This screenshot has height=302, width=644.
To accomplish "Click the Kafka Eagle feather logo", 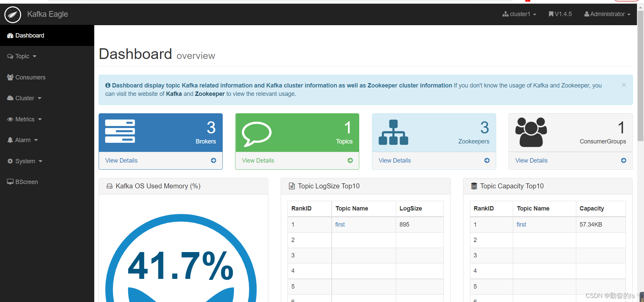I will [13, 15].
